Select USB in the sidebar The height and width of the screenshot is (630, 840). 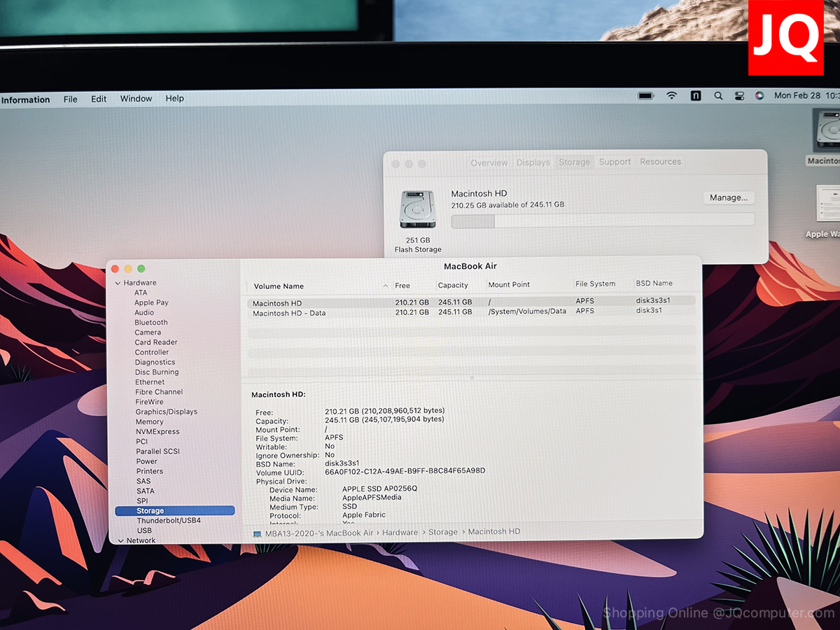[144, 531]
